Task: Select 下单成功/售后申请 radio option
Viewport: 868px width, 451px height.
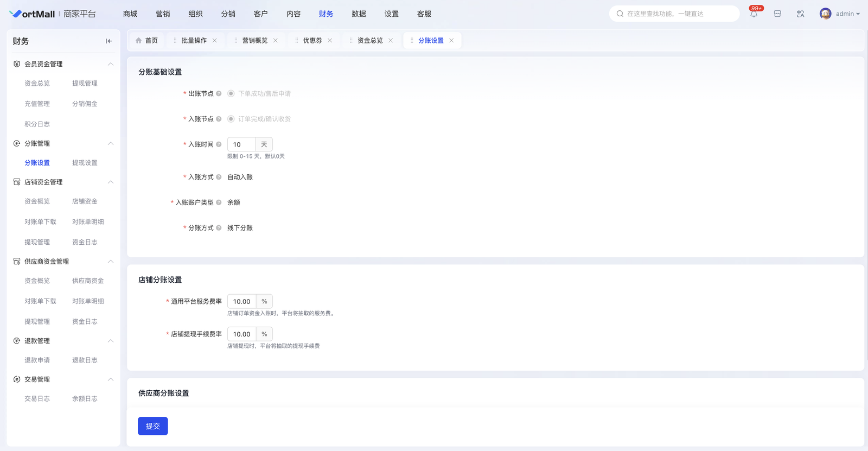Action: (231, 94)
